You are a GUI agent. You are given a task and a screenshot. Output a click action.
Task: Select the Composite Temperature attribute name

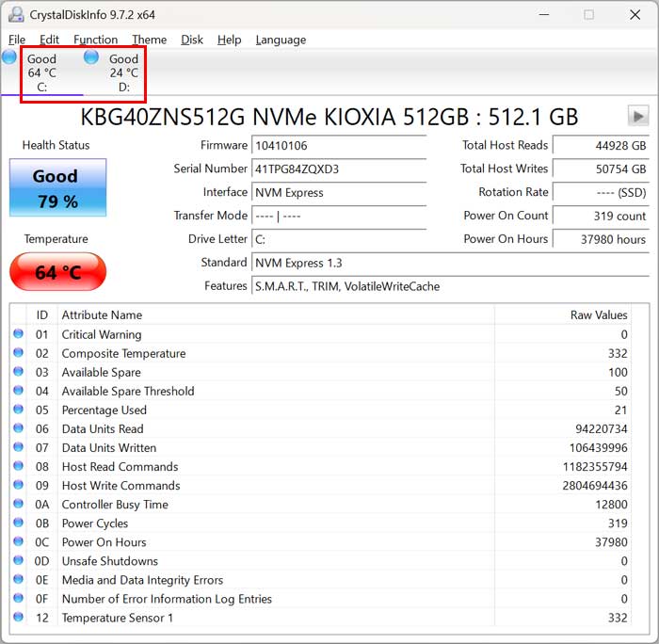pos(123,353)
